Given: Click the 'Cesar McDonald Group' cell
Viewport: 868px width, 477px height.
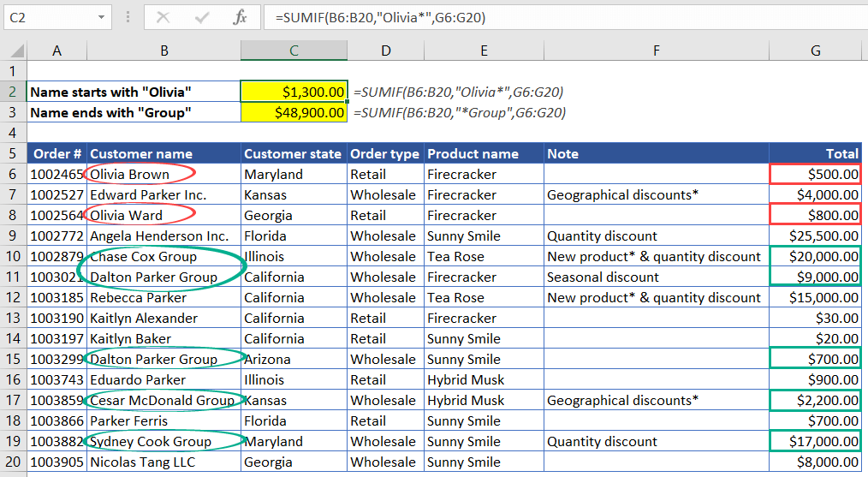Looking at the screenshot, I should (x=163, y=401).
